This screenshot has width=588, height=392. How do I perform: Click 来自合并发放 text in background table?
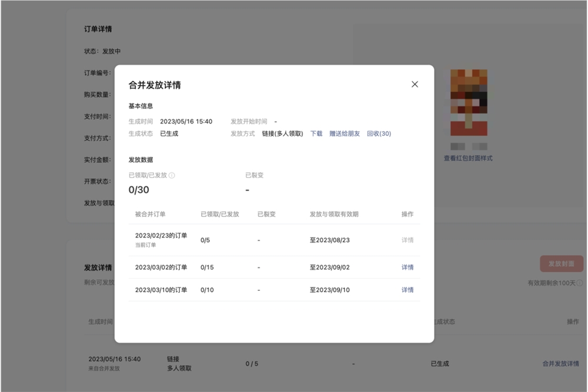click(x=104, y=368)
